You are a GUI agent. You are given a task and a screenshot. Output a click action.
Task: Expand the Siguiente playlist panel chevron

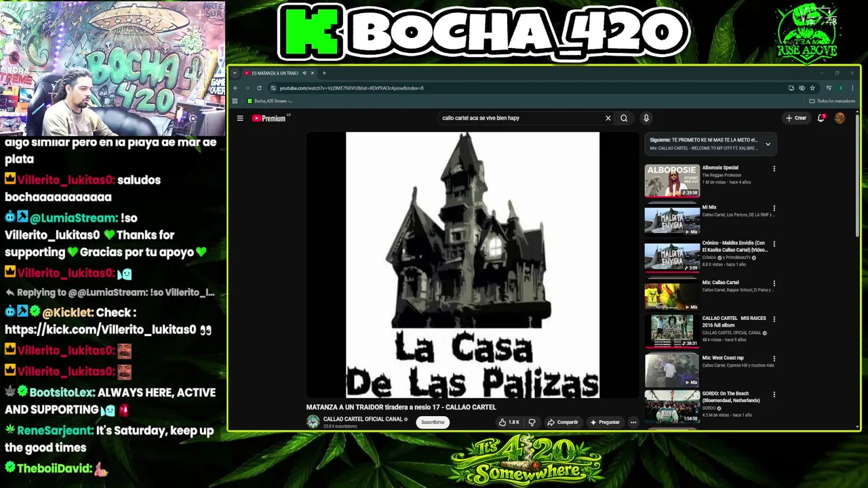pyautogui.click(x=768, y=144)
